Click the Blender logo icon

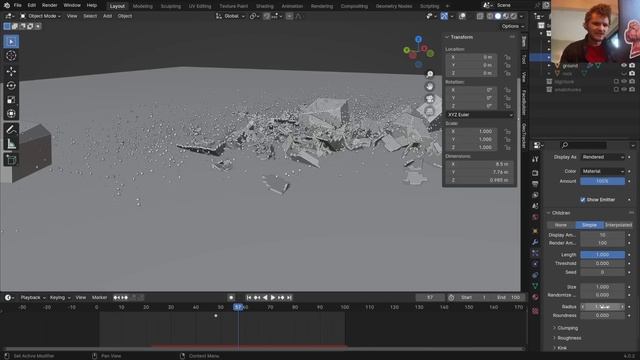7,5
